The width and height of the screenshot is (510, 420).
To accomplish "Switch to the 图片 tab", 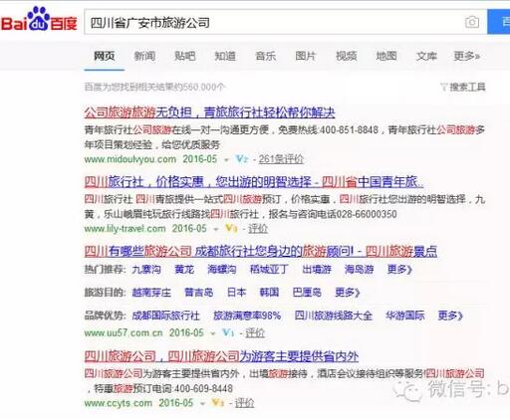I will (306, 56).
